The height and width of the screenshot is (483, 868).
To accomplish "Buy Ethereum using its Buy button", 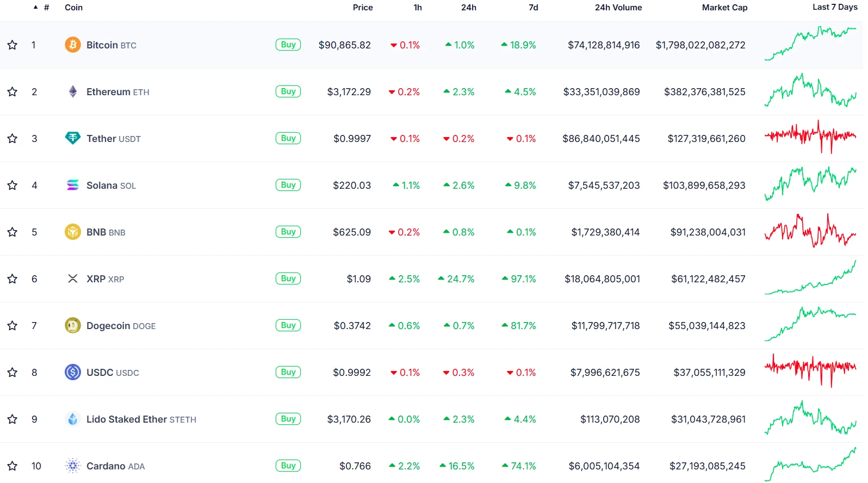I will (x=288, y=91).
